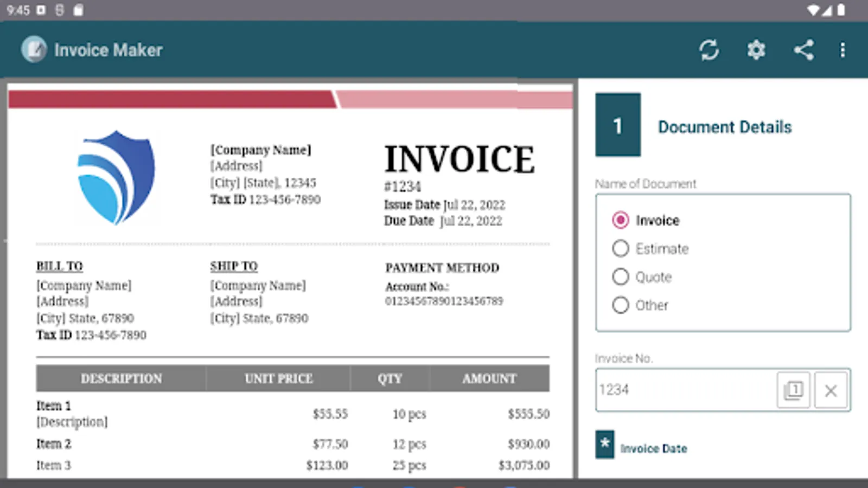Tap the $3,075.00 amount for Item 3

pyautogui.click(x=524, y=465)
